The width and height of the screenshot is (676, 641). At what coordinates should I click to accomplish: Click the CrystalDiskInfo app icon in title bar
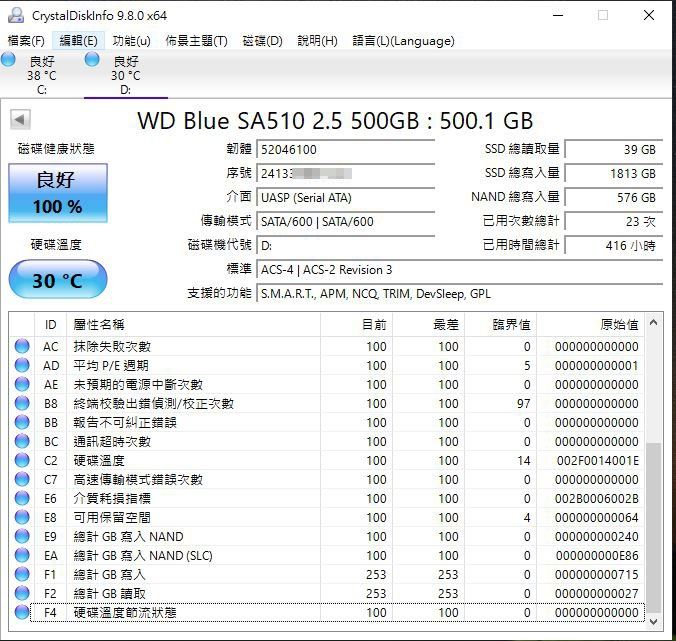point(15,15)
